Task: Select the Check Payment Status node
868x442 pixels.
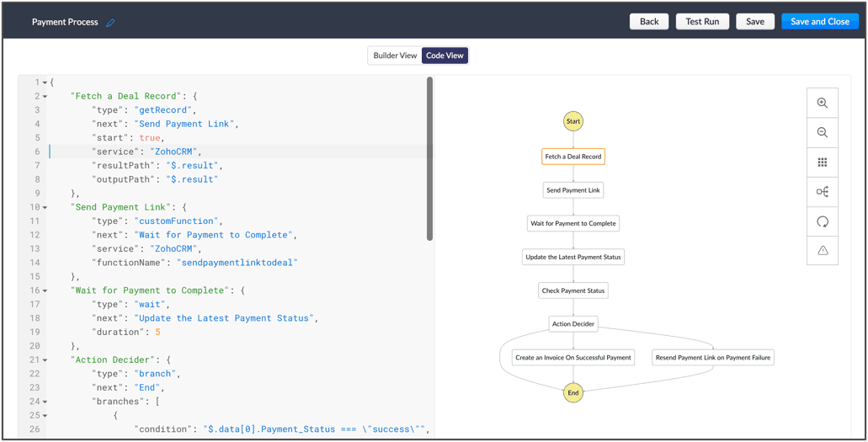Action: coord(573,290)
